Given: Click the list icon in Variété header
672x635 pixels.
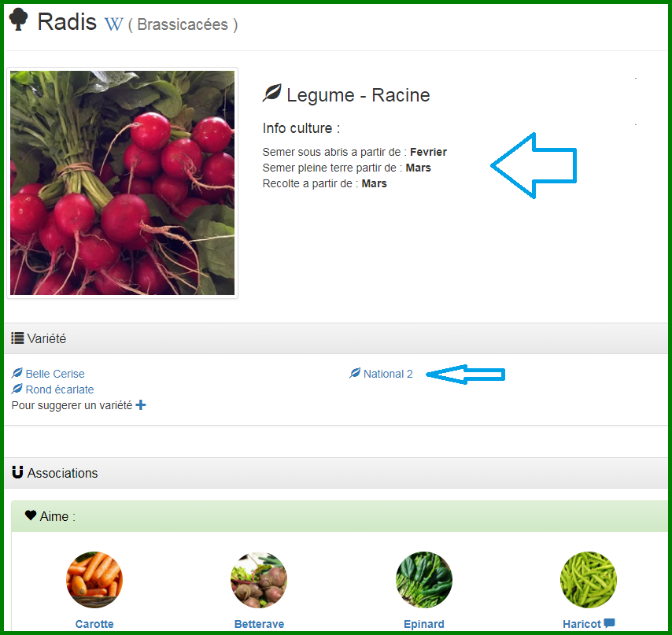Looking at the screenshot, I should pos(17,338).
